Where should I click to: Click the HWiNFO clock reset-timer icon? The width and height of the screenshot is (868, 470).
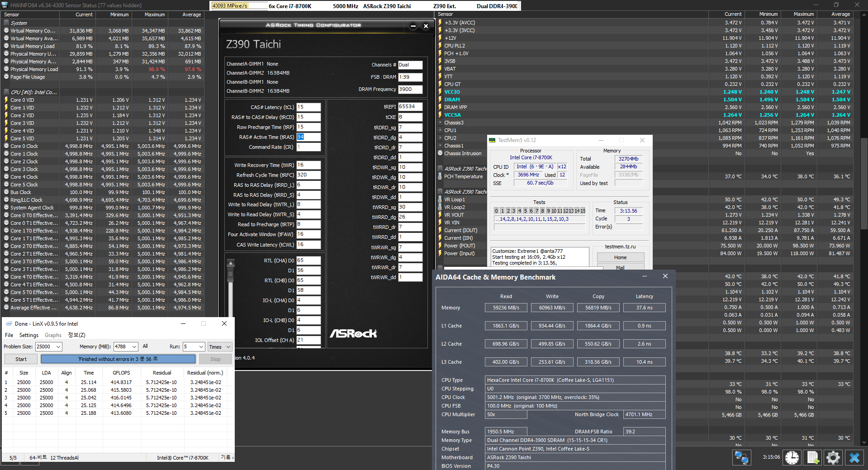tap(792, 457)
